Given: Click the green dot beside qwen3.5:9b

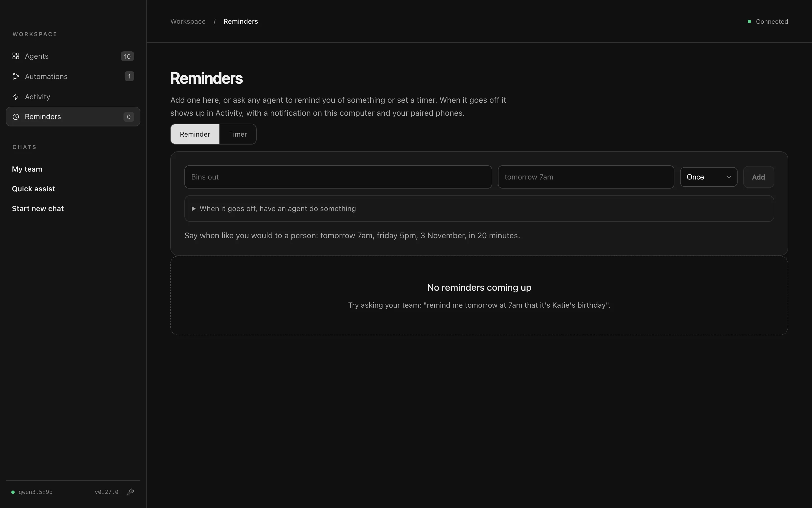Looking at the screenshot, I should 13,492.
